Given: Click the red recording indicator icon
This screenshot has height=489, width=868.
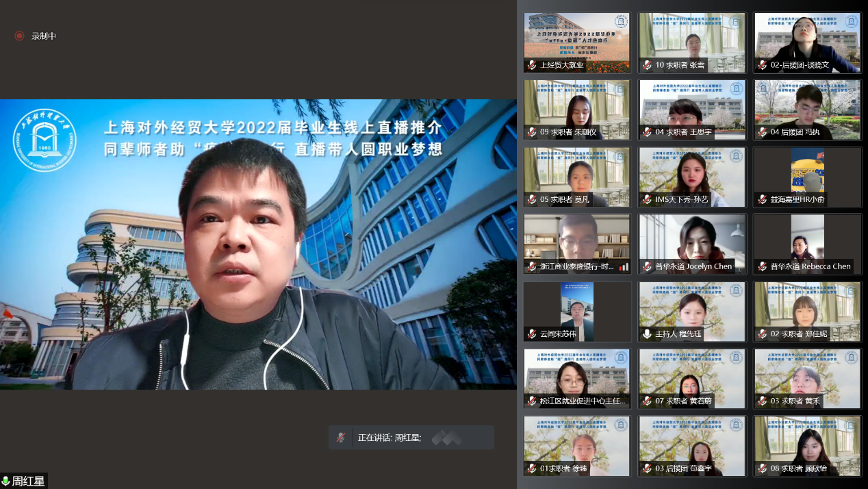Looking at the screenshot, I should tap(19, 36).
